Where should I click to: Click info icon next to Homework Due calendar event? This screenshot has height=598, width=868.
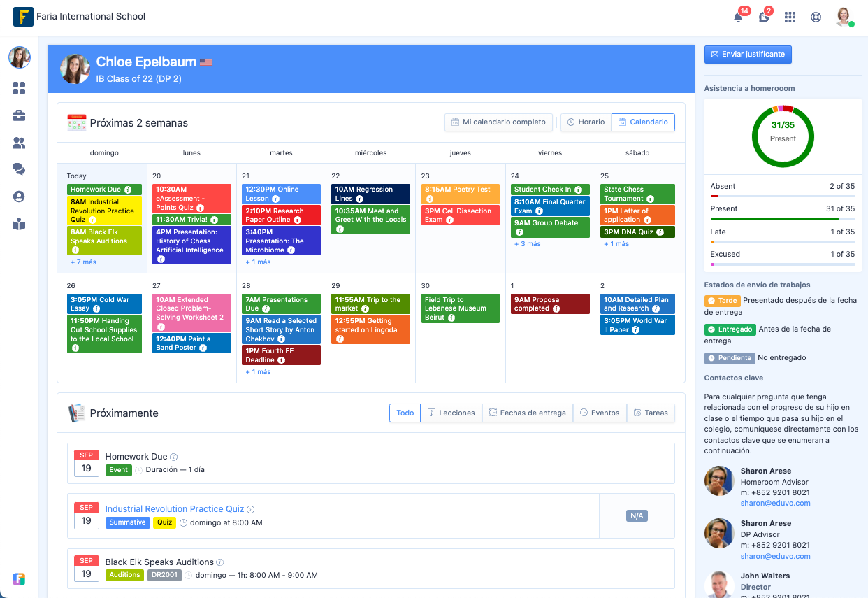click(128, 190)
